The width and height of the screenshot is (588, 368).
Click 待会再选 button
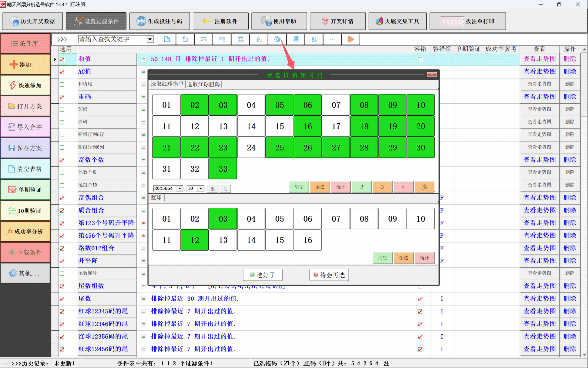(x=329, y=275)
